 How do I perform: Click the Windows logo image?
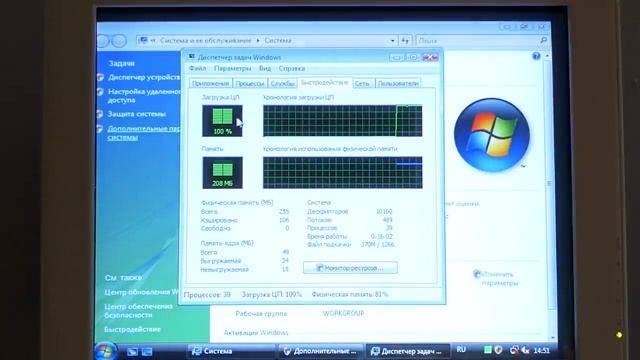click(x=491, y=135)
